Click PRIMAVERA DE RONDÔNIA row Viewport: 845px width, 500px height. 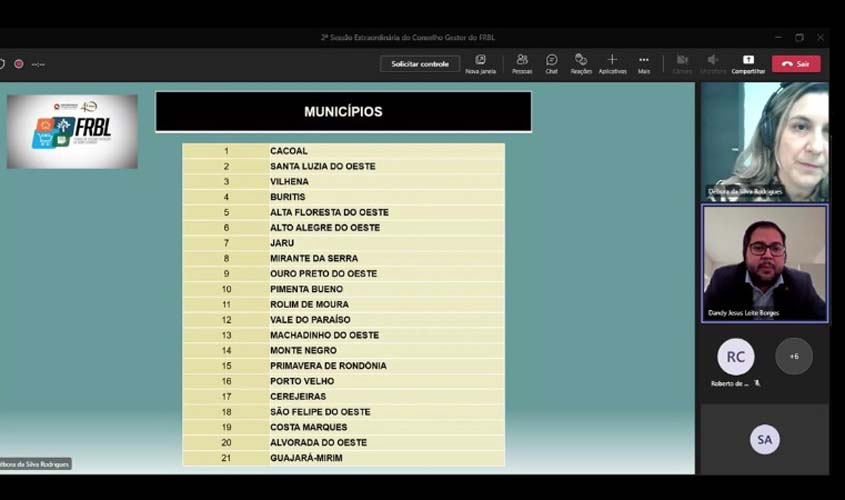pos(343,366)
